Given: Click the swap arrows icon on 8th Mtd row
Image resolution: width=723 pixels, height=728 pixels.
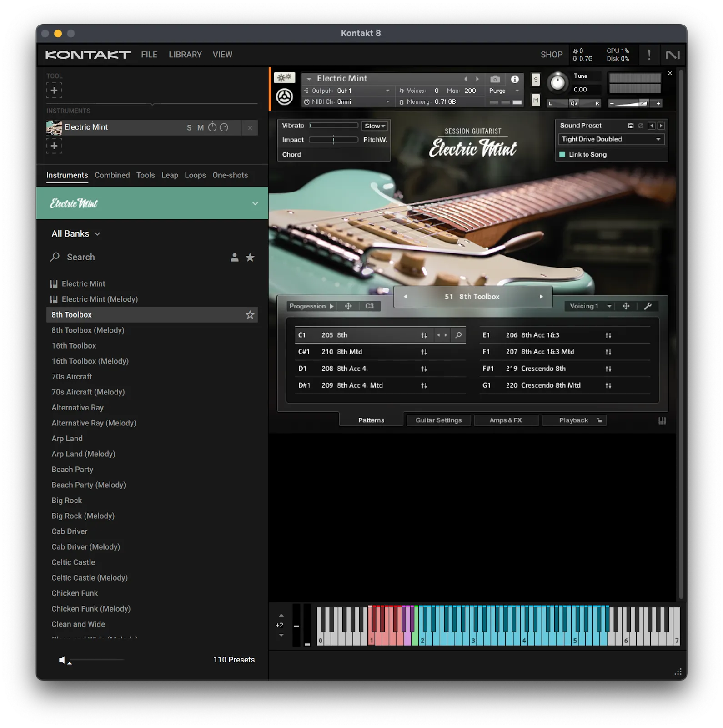Looking at the screenshot, I should [424, 352].
